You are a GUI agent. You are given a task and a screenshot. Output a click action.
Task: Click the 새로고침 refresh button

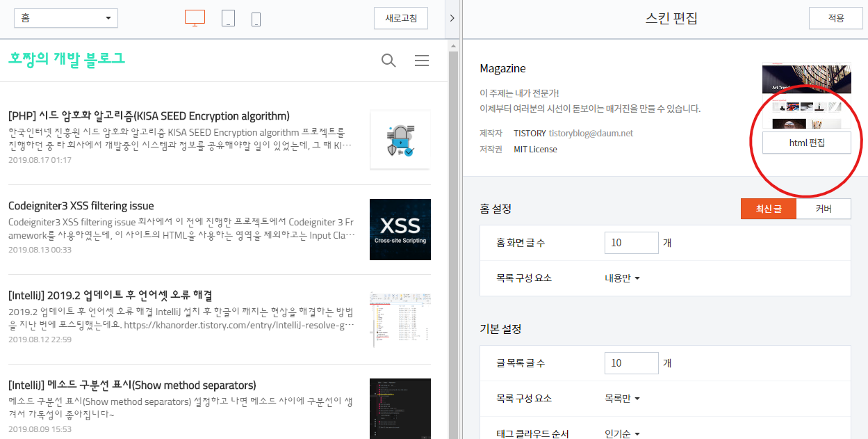pyautogui.click(x=401, y=18)
